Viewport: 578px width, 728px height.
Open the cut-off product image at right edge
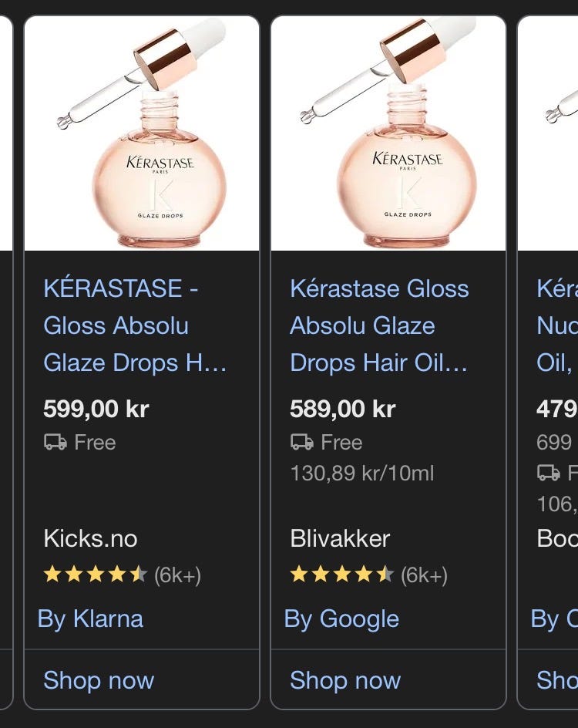(x=549, y=133)
